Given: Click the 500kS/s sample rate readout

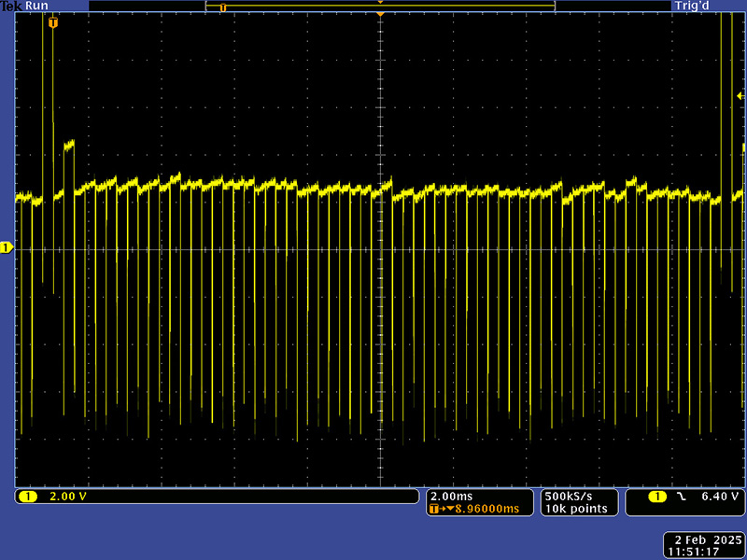Looking at the screenshot, I should click(x=568, y=496).
